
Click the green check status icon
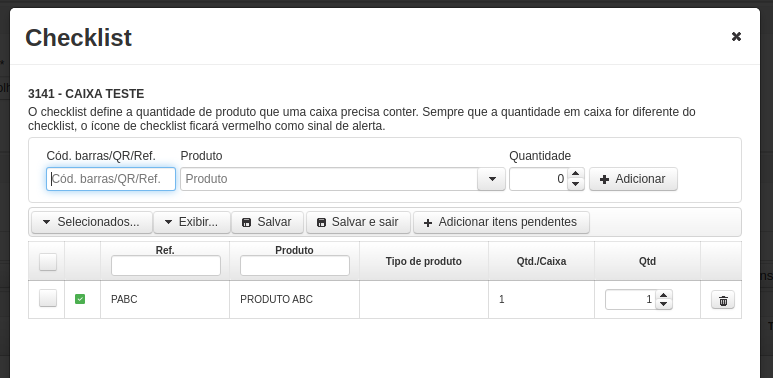point(80,299)
